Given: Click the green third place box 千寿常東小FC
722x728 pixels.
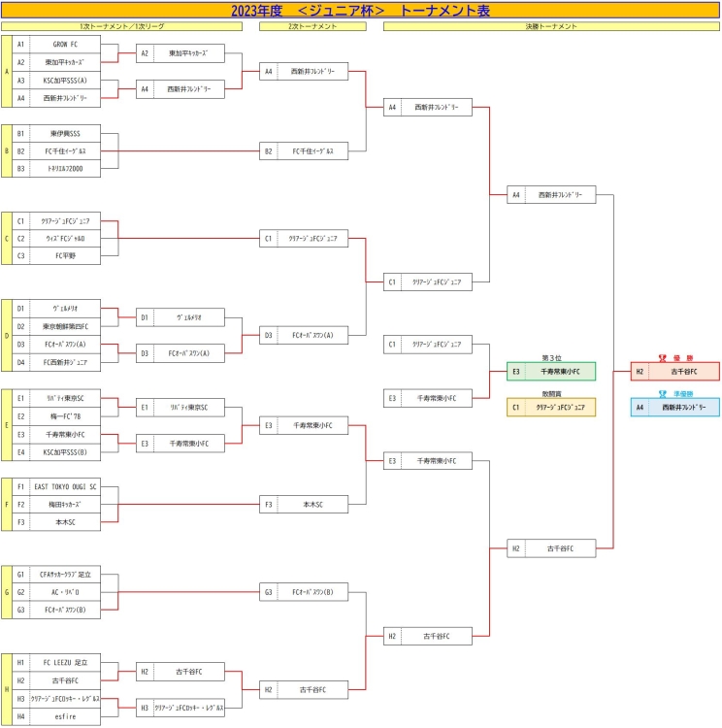Looking at the screenshot, I should [x=551, y=371].
